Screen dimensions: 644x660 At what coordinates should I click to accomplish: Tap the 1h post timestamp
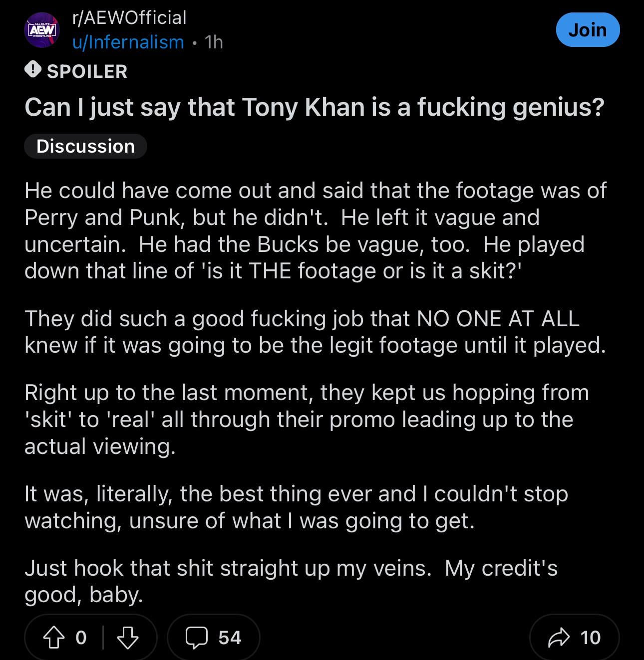click(x=214, y=42)
